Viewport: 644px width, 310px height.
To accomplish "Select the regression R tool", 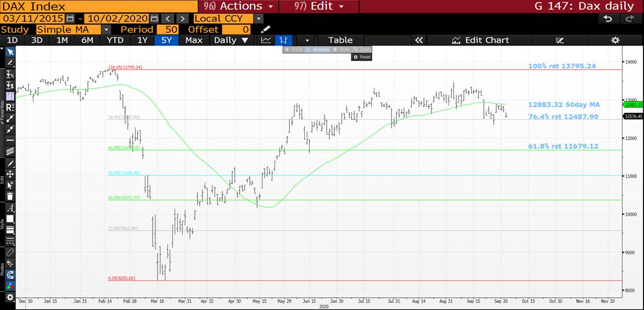I will point(10,107).
